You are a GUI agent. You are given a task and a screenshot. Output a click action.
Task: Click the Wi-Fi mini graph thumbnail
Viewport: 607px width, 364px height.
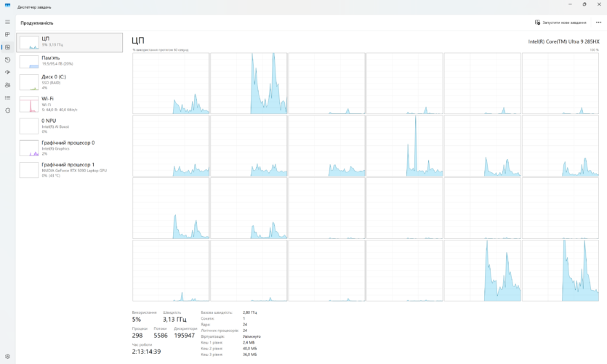[x=29, y=105]
